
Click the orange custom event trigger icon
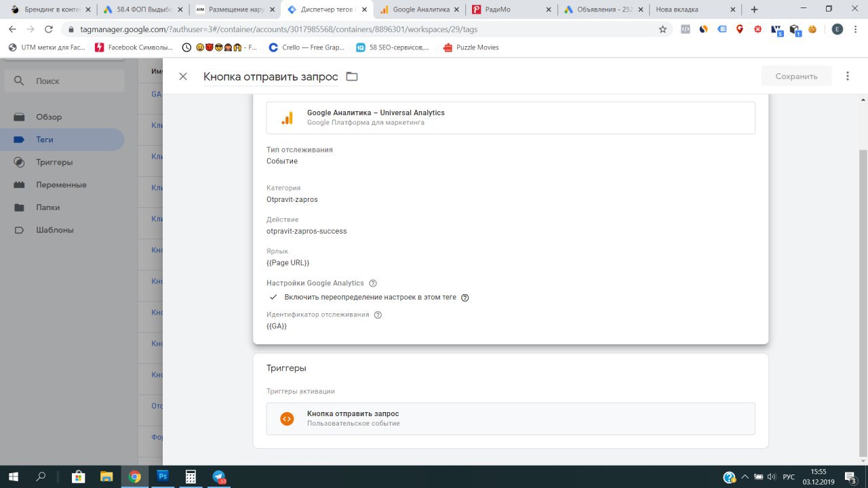287,419
